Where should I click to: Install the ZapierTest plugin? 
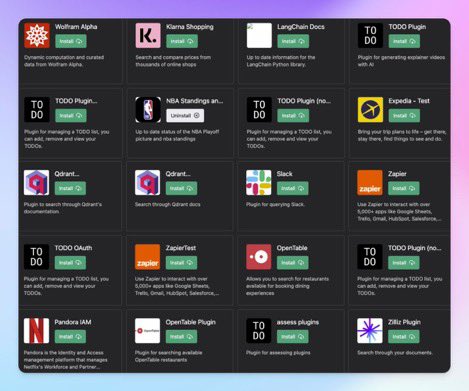click(181, 263)
